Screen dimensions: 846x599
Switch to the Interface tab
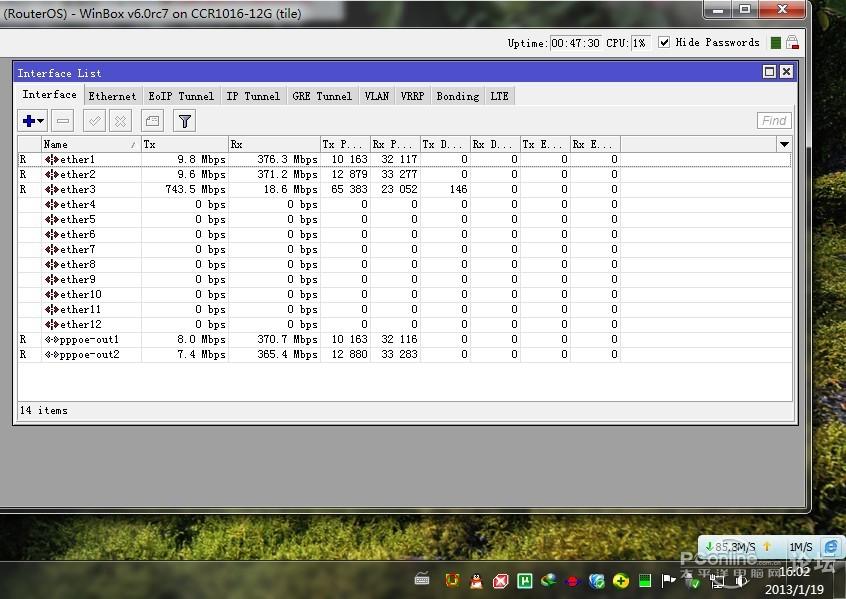[x=49, y=94]
